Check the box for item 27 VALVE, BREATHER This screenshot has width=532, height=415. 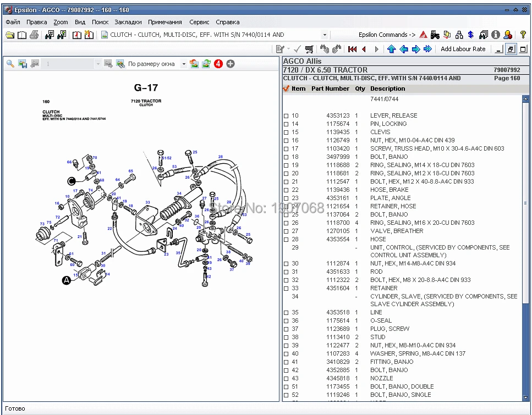click(286, 231)
